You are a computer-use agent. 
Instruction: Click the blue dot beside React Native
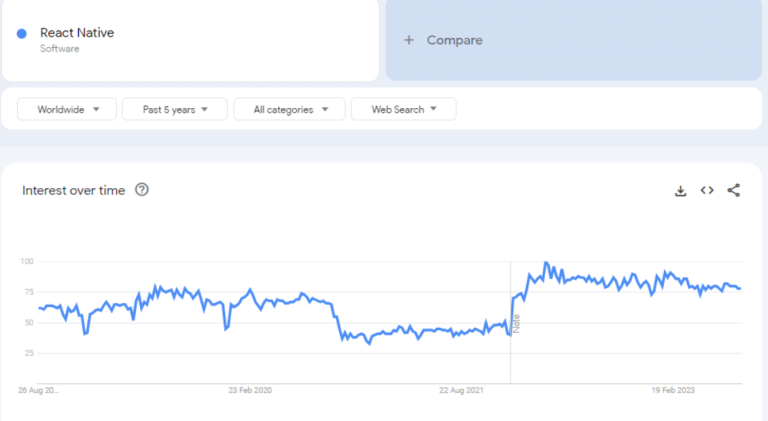click(22, 34)
